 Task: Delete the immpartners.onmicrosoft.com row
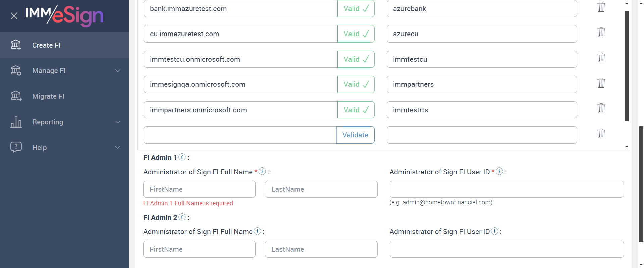click(601, 108)
